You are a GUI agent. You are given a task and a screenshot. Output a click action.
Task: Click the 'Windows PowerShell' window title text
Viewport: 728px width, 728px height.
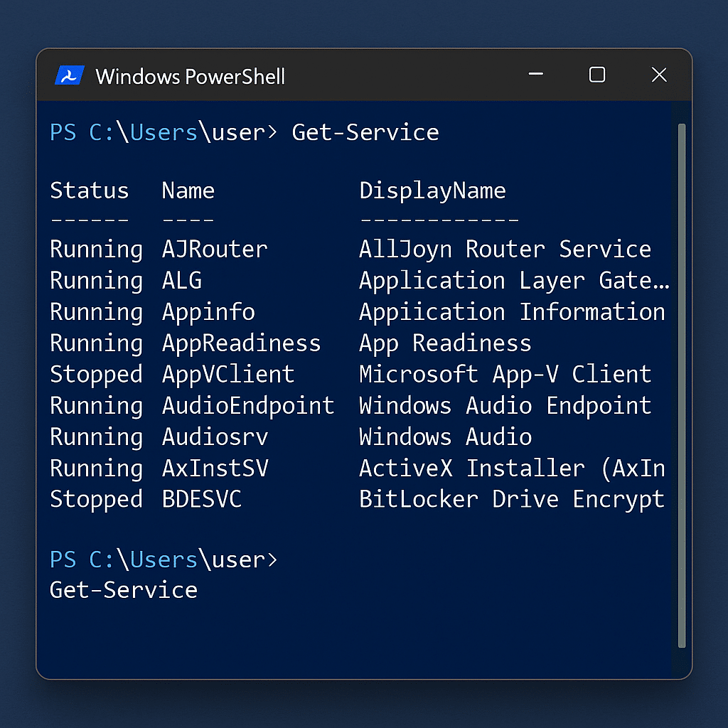point(190,77)
